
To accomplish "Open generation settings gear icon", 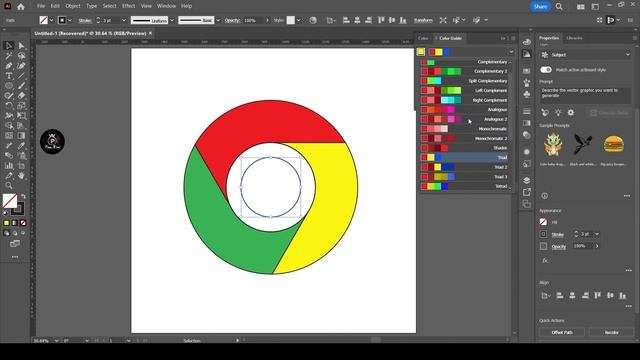I will coord(571,113).
